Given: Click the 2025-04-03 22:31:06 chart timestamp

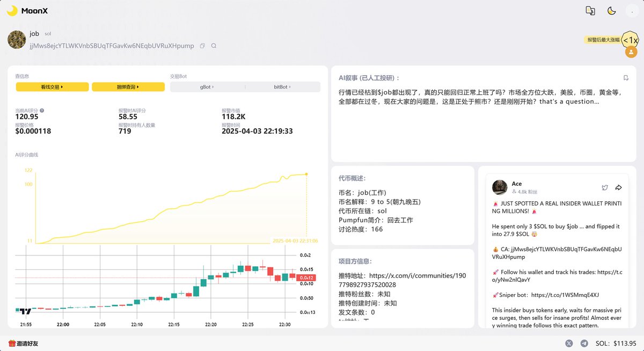Looking at the screenshot, I should (x=295, y=241).
